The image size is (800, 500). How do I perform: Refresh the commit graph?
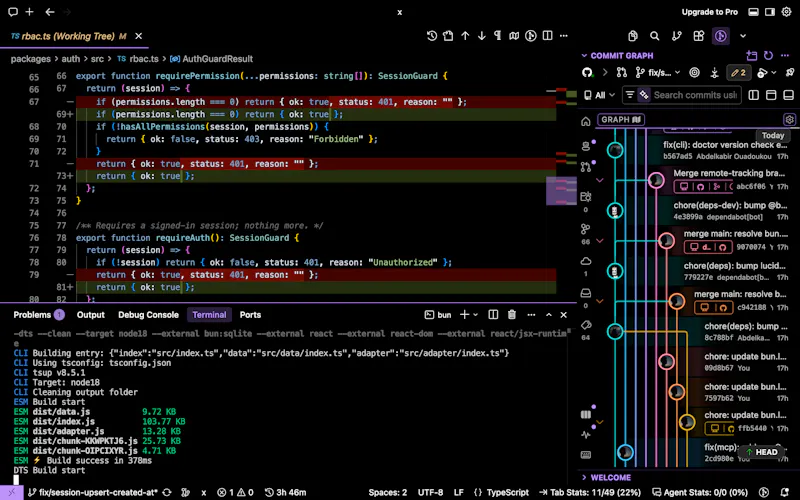[768, 55]
